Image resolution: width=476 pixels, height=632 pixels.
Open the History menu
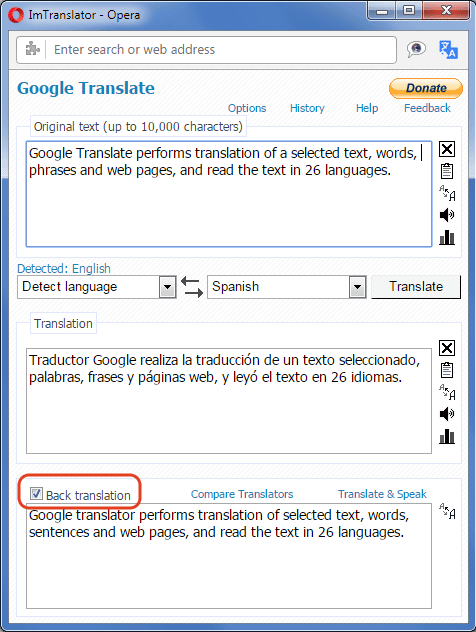[x=307, y=108]
